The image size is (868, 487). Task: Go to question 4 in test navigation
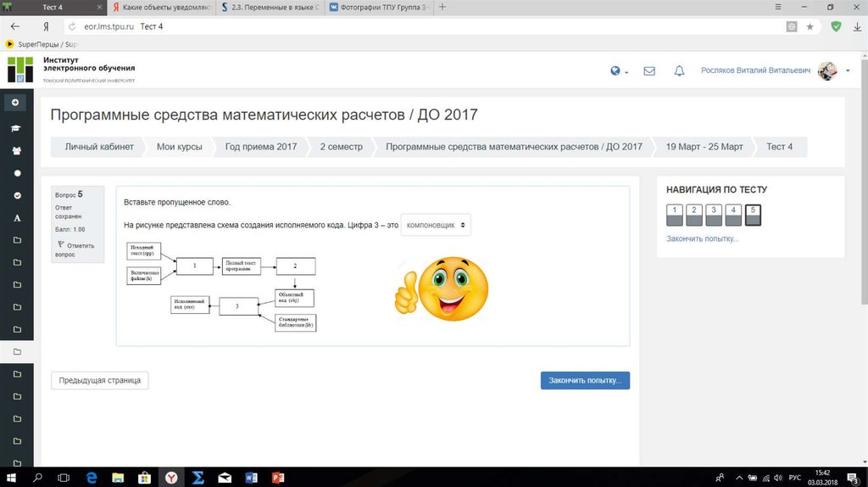tap(733, 215)
